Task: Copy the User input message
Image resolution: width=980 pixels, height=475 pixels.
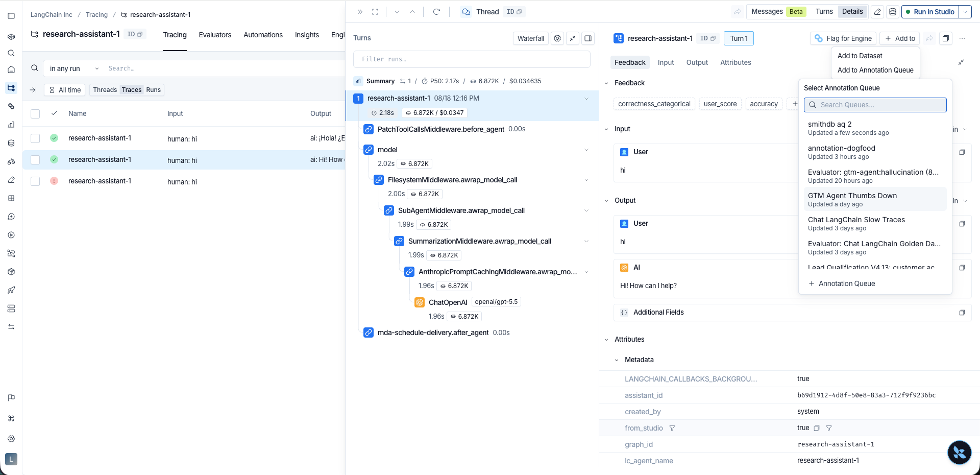Action: pyautogui.click(x=962, y=152)
